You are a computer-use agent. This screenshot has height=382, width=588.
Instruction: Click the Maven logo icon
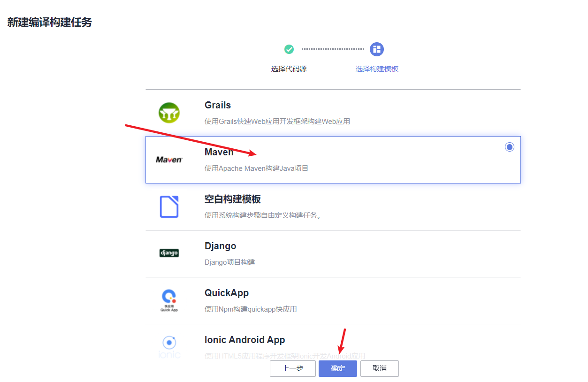pos(169,160)
